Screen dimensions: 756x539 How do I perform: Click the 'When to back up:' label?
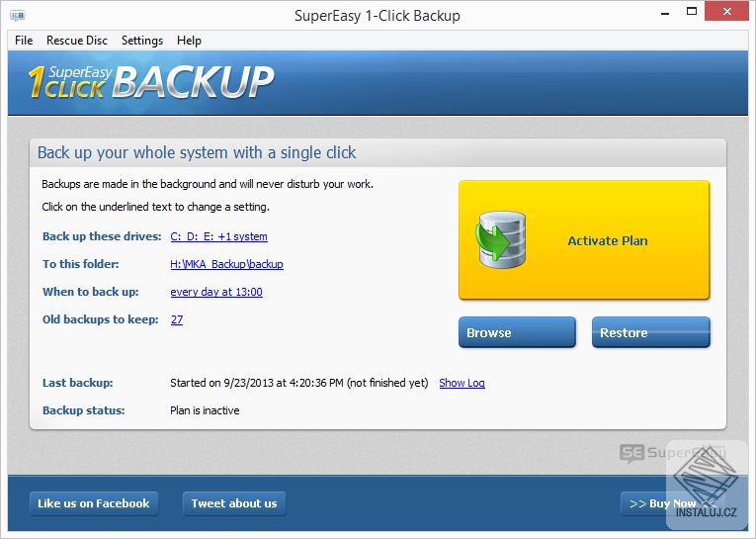(x=91, y=292)
